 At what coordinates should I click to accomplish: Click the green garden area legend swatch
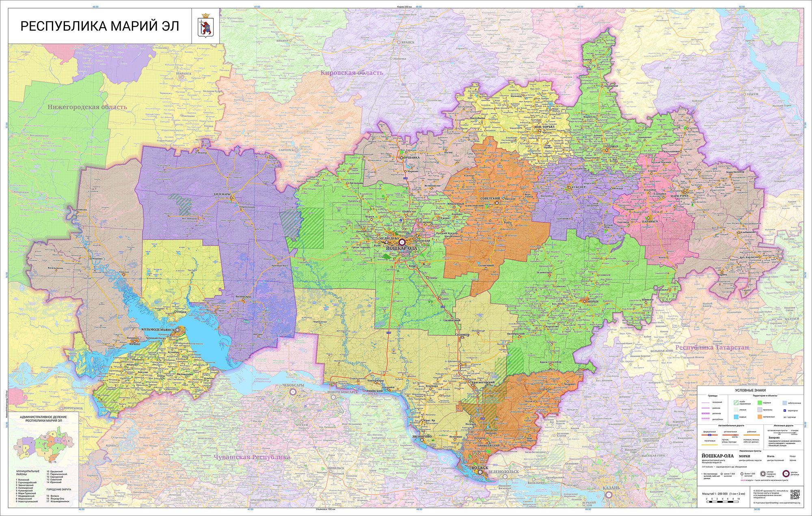760,403
